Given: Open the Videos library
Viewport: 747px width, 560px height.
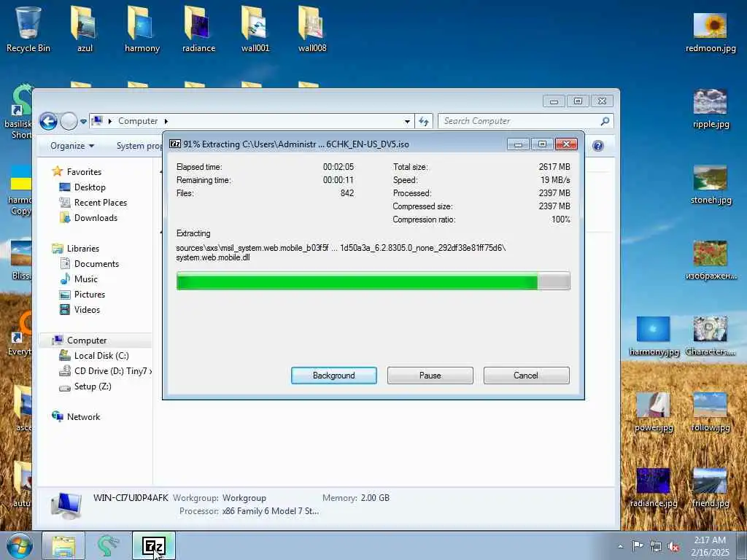Looking at the screenshot, I should tap(87, 309).
